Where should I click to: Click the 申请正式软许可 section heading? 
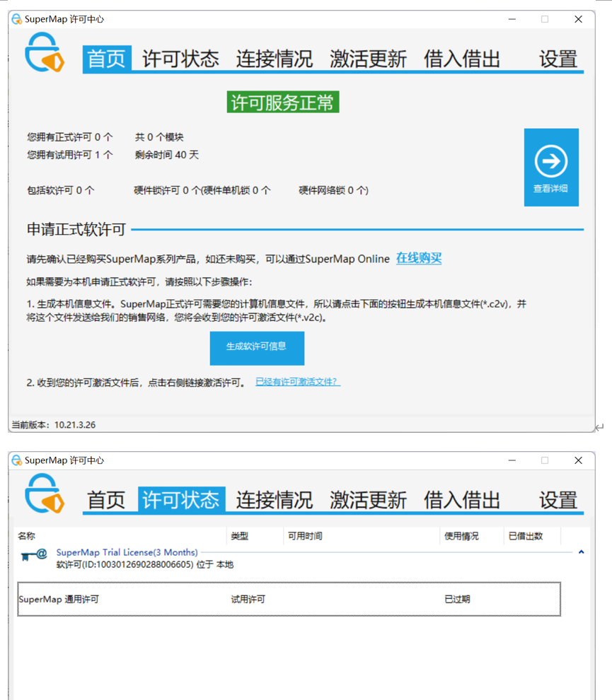tap(76, 230)
